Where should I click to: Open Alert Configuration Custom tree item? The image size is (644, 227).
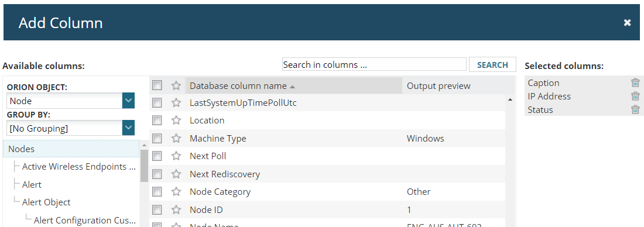[x=85, y=220]
